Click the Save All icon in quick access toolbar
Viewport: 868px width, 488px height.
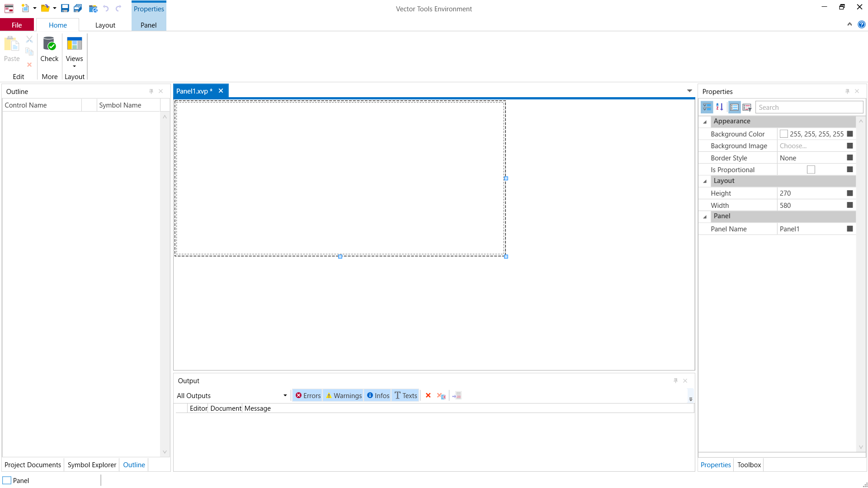[78, 8]
